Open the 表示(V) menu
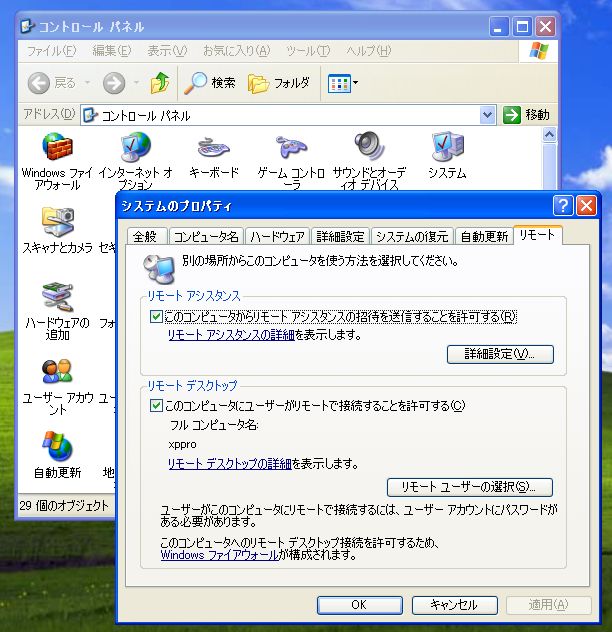612x632 pixels. point(167,50)
